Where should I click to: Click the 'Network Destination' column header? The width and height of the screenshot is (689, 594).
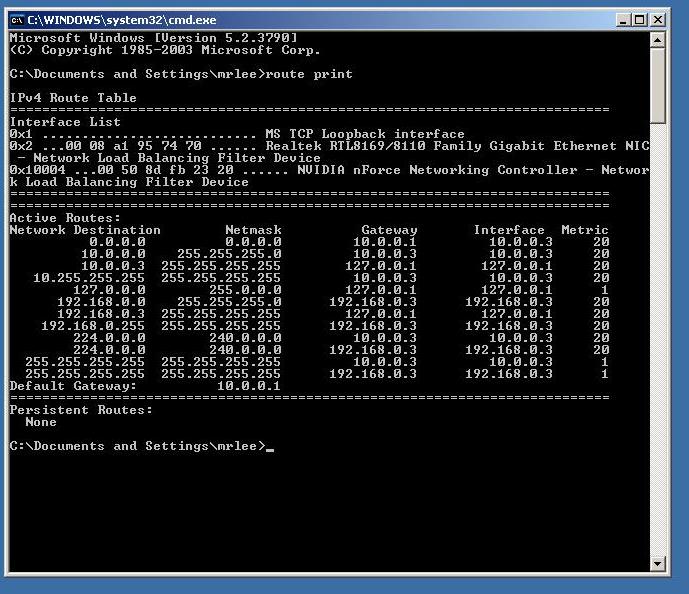click(x=85, y=230)
